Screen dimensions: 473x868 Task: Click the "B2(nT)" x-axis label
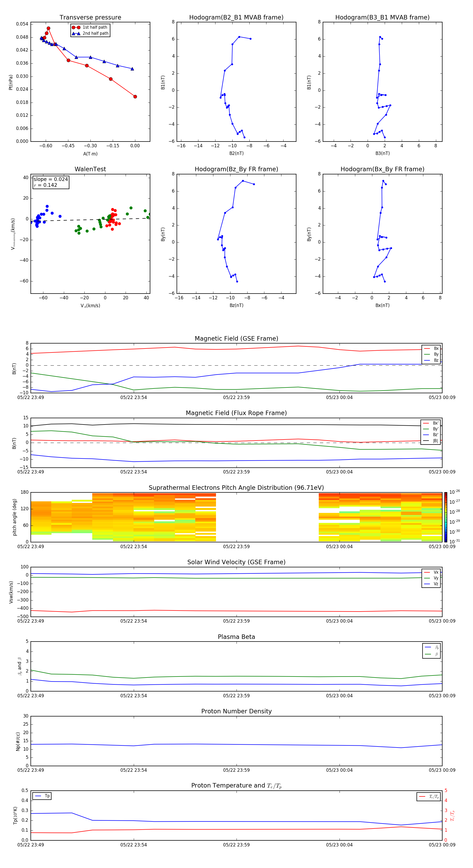[236, 154]
